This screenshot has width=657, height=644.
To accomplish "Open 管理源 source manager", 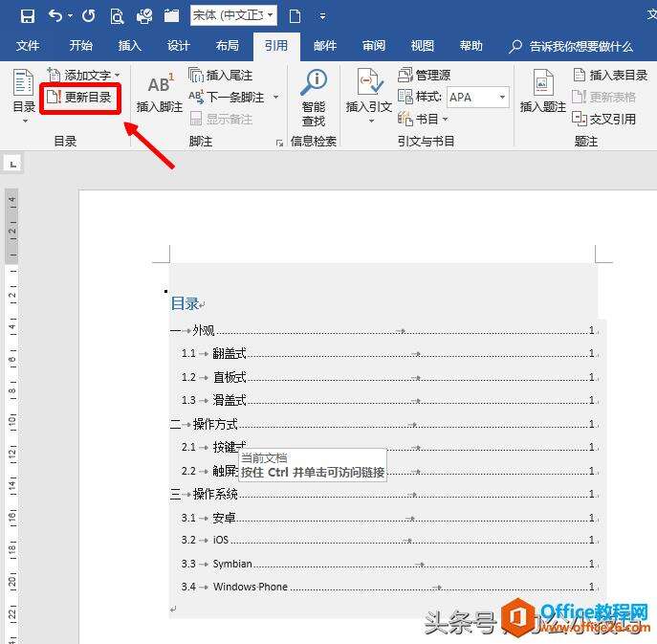I will 424,75.
